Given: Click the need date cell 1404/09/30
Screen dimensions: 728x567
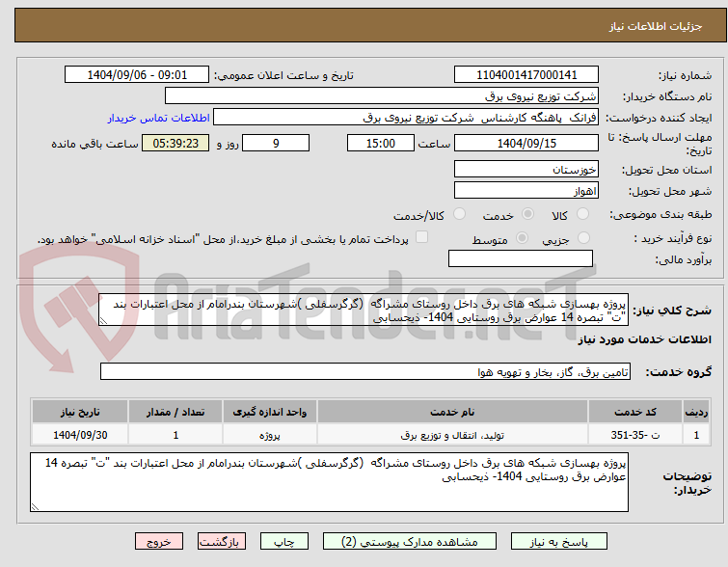Looking at the screenshot, I should click(80, 435).
